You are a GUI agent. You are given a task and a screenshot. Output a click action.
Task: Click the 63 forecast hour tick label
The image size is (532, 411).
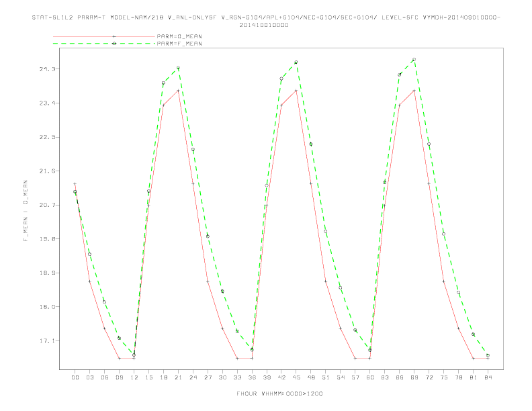(x=385, y=377)
